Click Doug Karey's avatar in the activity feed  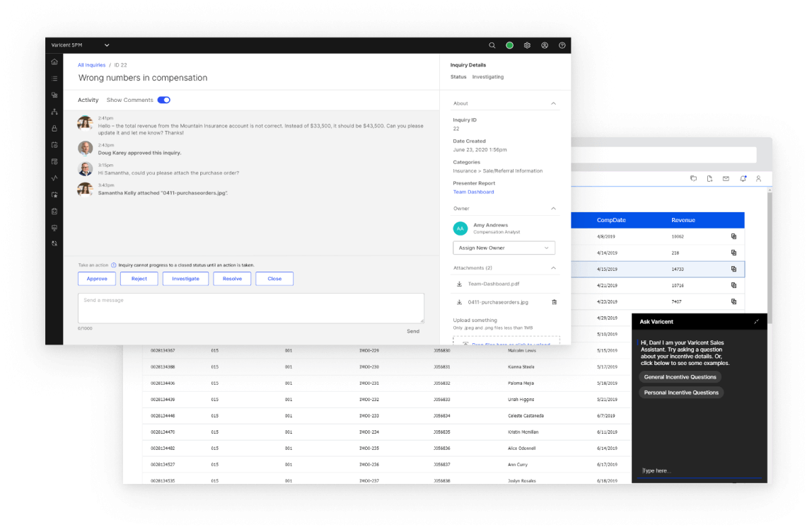pos(85,148)
